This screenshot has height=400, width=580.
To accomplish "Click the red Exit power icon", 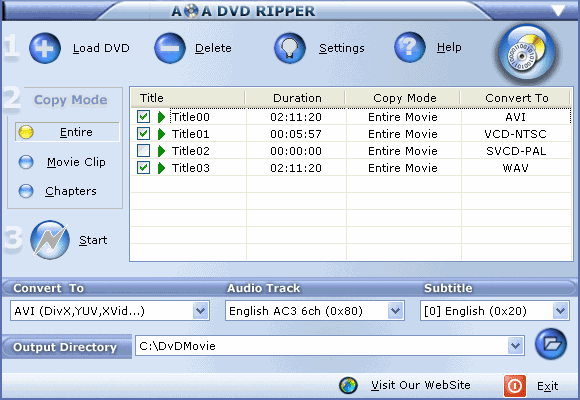I will click(515, 386).
